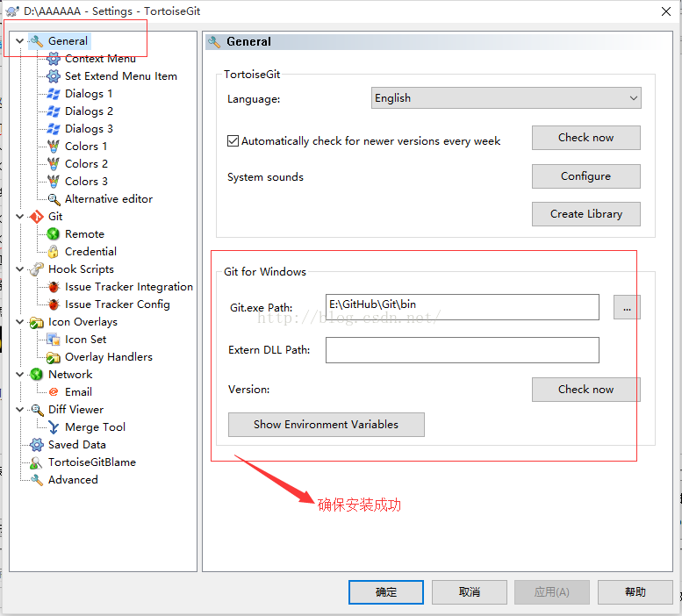Open Set Extend Menu Item page
This screenshot has height=616, width=682.
tap(121, 76)
